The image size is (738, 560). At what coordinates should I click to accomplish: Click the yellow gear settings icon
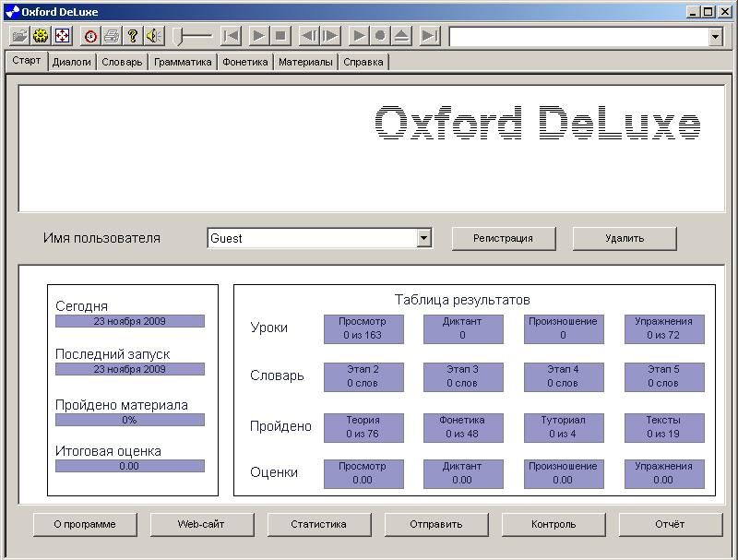tap(41, 36)
